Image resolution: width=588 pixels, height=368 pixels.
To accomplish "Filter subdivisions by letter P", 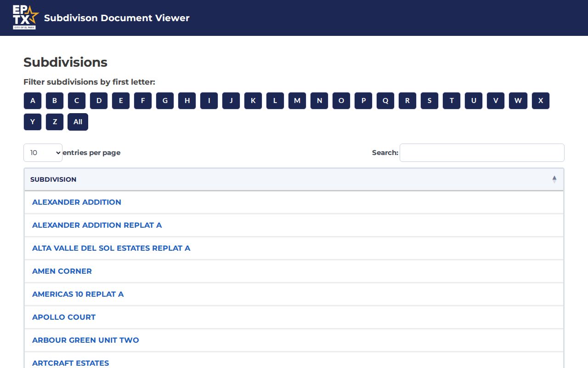I will point(363,101).
